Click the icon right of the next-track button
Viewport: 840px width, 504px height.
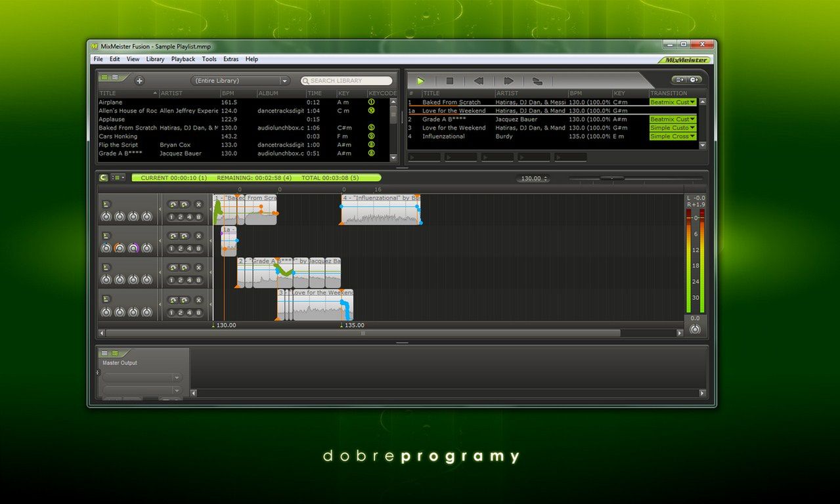point(537,81)
